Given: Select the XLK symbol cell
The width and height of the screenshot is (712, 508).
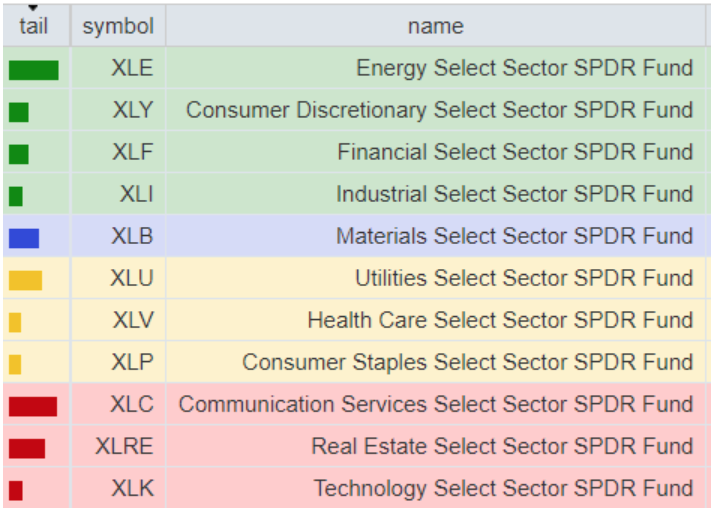Looking at the screenshot, I should click(x=132, y=488).
